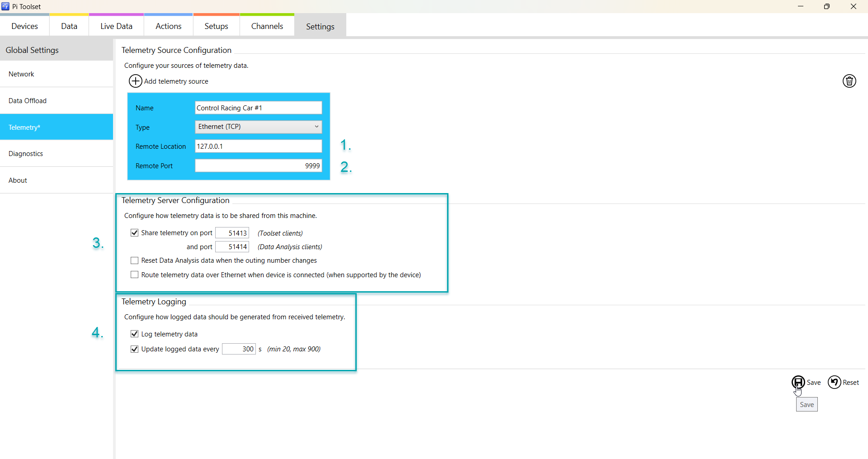Viewport: 868px width, 459px height.
Task: Switch to the Live Data tab
Action: click(116, 26)
